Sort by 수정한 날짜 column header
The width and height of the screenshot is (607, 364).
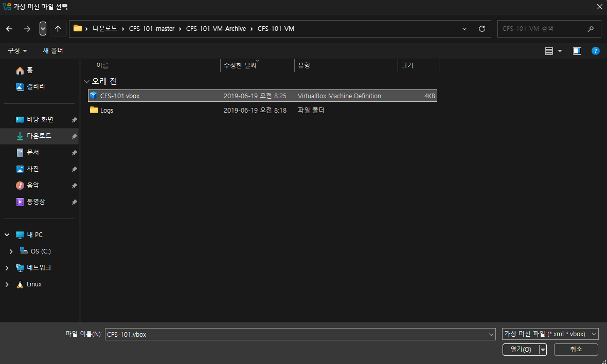(x=240, y=66)
